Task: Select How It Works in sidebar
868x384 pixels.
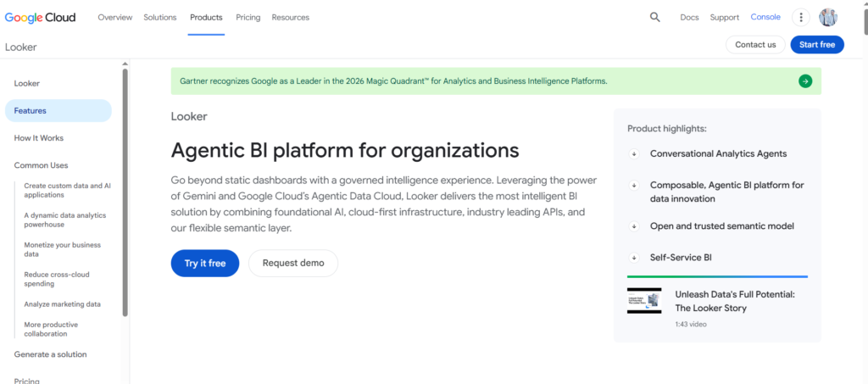Action: pos(39,138)
